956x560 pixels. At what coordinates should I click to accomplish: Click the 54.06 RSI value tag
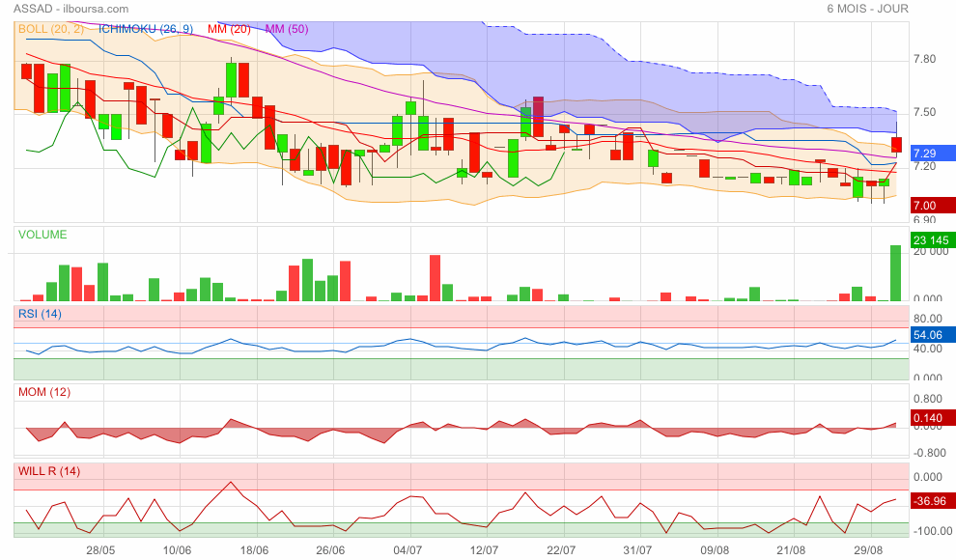point(933,334)
